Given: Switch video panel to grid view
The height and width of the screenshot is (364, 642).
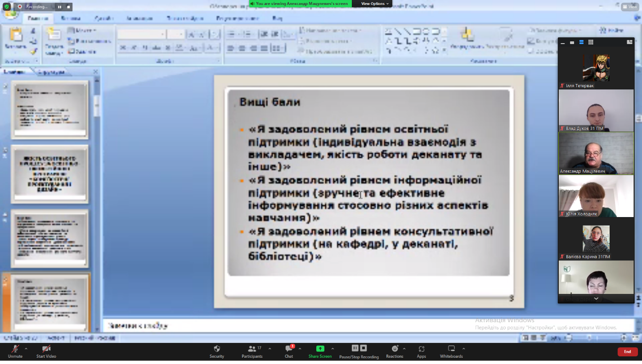Looking at the screenshot, I should [x=591, y=42].
